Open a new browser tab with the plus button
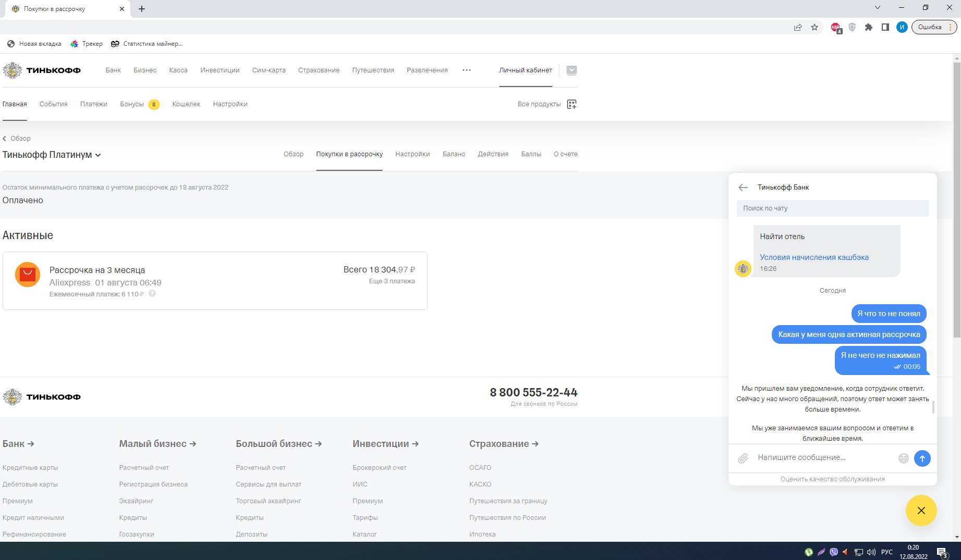 [142, 9]
